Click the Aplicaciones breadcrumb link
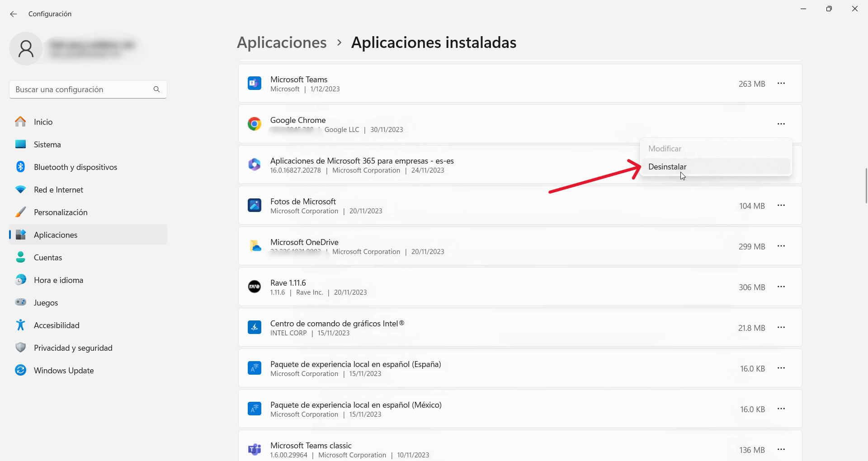Screen dimensions: 868x461 click(282, 42)
